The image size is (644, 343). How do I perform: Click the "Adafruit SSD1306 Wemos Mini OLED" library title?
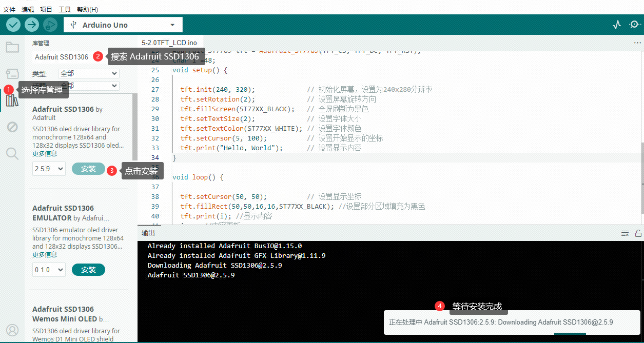click(71, 314)
